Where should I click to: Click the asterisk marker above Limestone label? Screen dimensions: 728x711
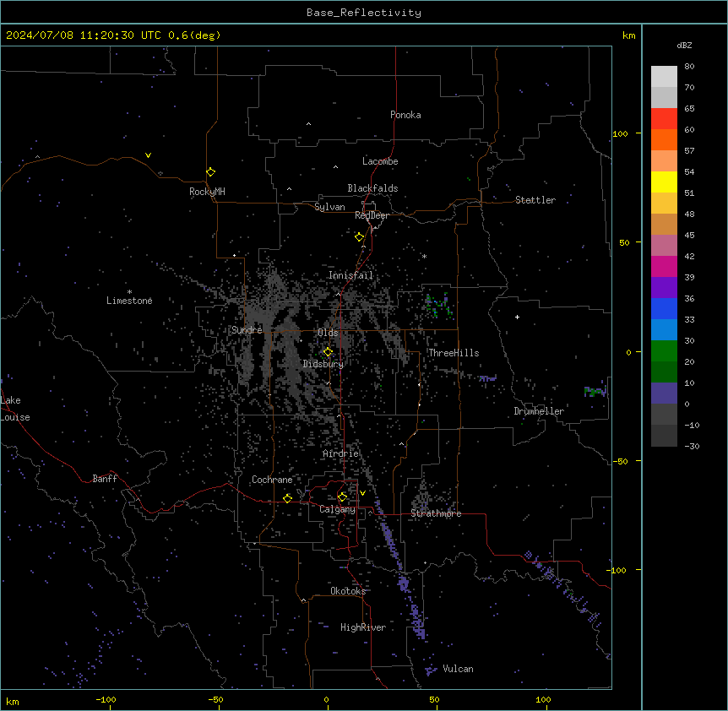click(129, 292)
